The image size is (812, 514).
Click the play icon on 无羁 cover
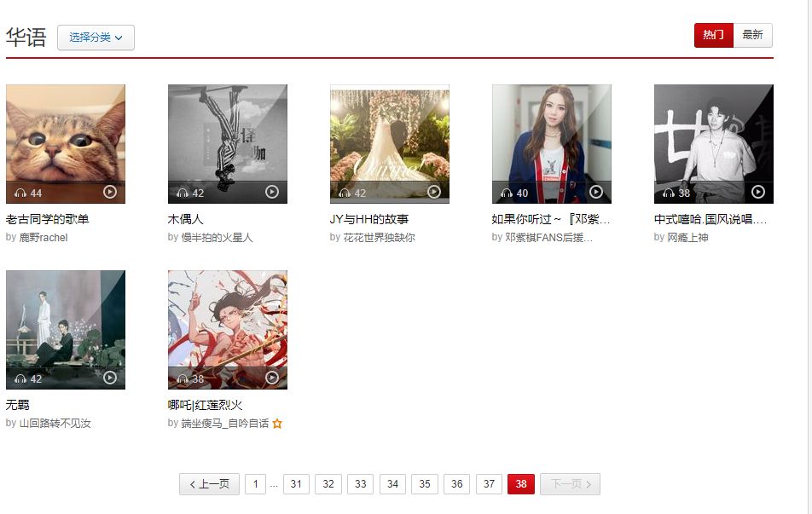110,378
